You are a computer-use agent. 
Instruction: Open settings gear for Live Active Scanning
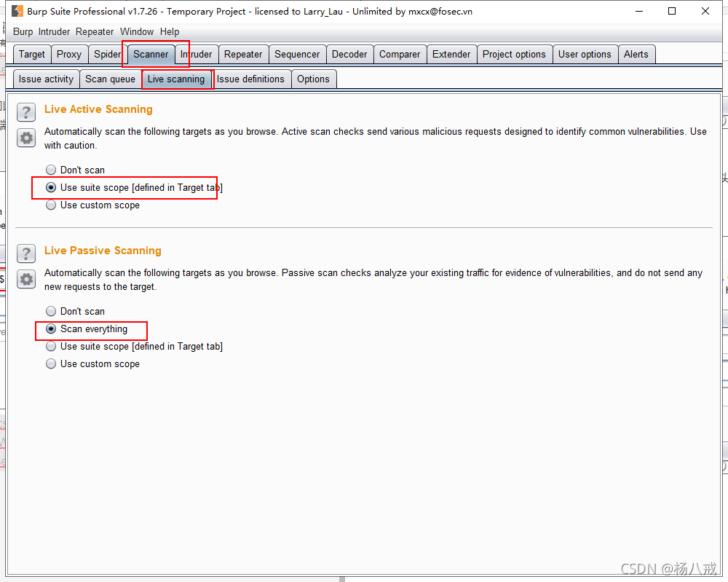pyautogui.click(x=26, y=138)
